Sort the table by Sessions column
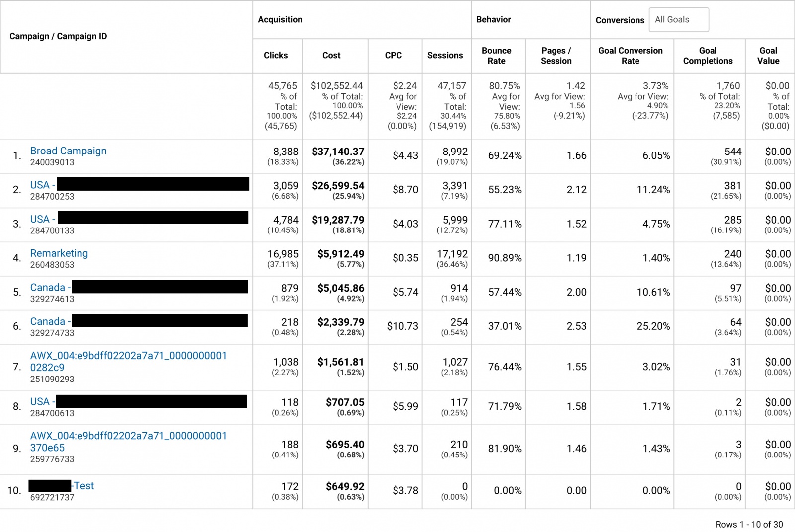 tap(445, 56)
